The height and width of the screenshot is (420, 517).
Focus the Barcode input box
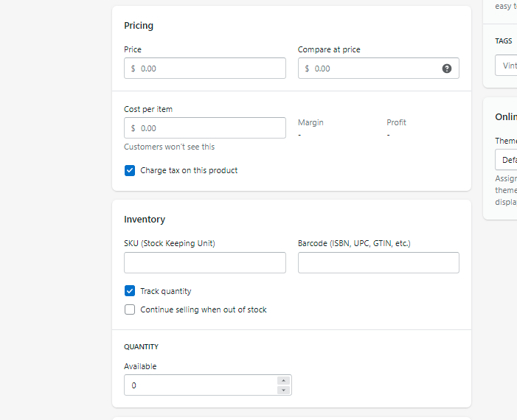(x=378, y=263)
